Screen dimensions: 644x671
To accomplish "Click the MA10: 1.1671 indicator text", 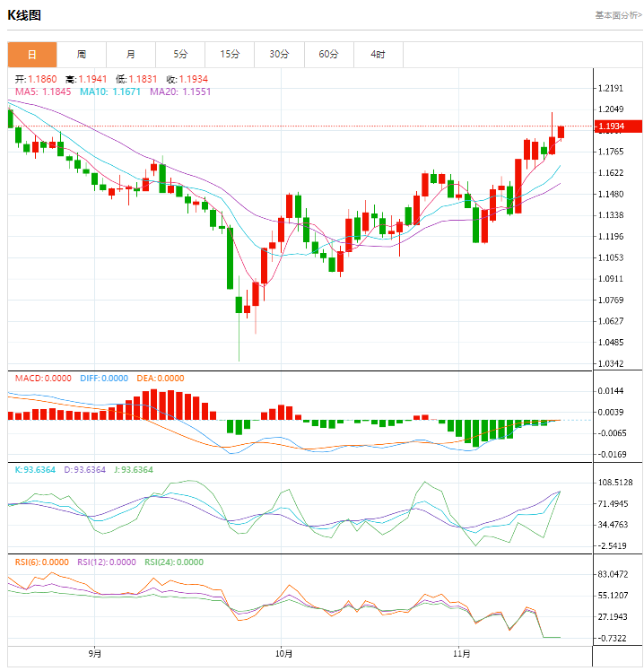I will pos(110,91).
